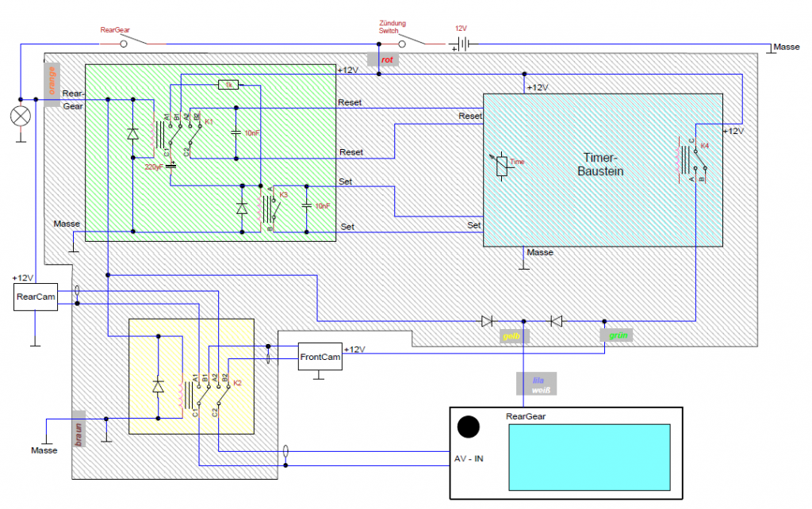Click the lamp symbol at the left edge
Screen dimensions: 812x509
pyautogui.click(x=19, y=116)
